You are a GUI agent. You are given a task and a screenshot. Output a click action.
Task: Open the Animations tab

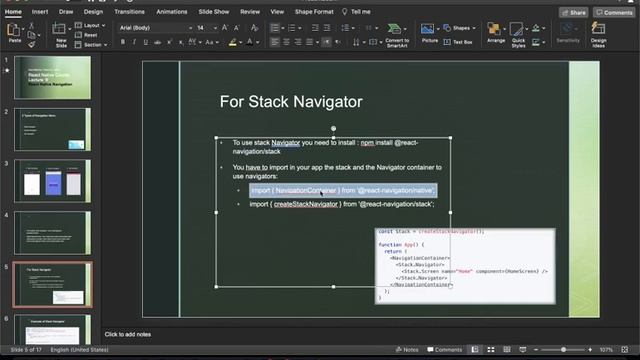[x=171, y=12]
